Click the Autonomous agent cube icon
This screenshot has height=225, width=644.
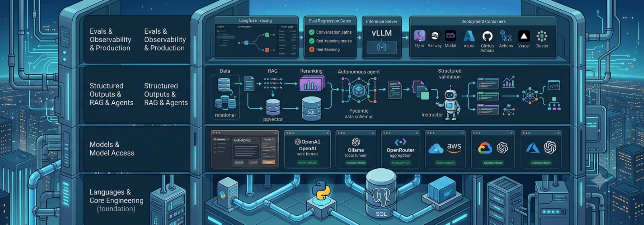point(359,90)
